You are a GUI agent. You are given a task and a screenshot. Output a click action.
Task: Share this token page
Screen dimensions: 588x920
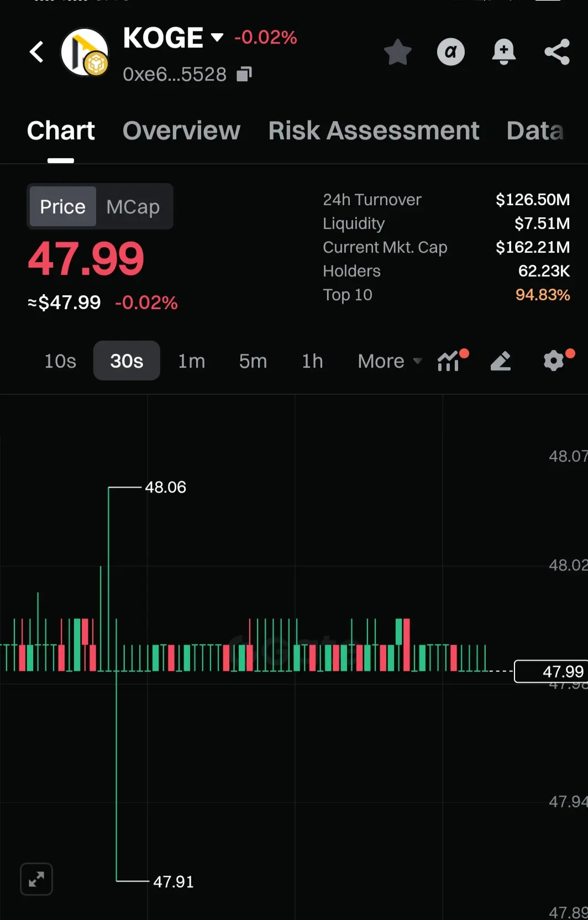point(557,52)
